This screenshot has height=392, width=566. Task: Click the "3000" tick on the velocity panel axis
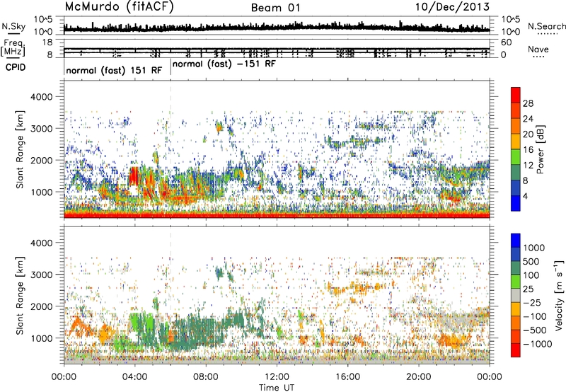click(41, 275)
